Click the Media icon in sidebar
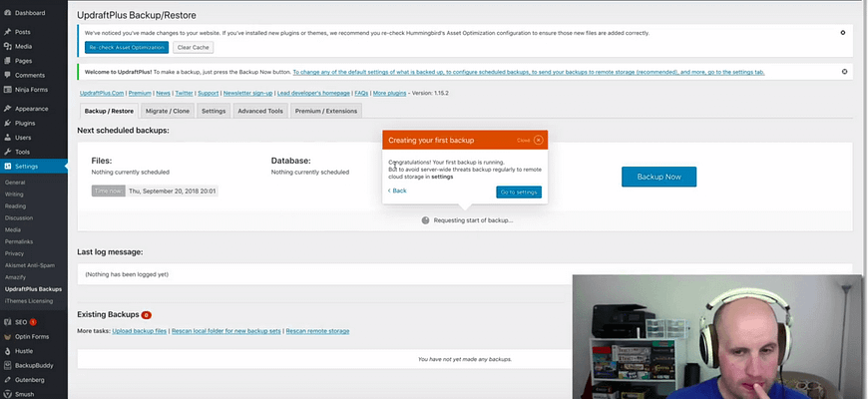This screenshot has width=868, height=399. [x=7, y=47]
